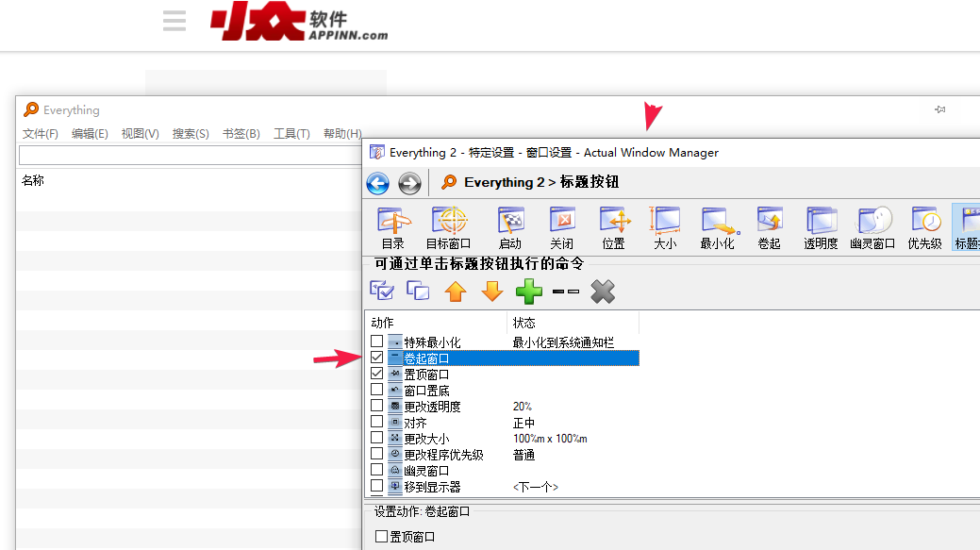Screen dimensions: 980x550
Task: Click the Everything 2 breadcrumb link
Action: [505, 182]
